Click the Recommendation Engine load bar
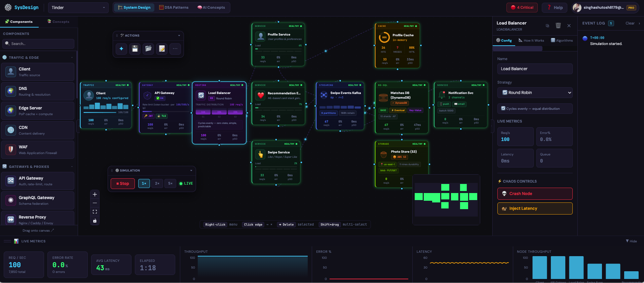This screenshot has height=283, width=644. [x=278, y=108]
